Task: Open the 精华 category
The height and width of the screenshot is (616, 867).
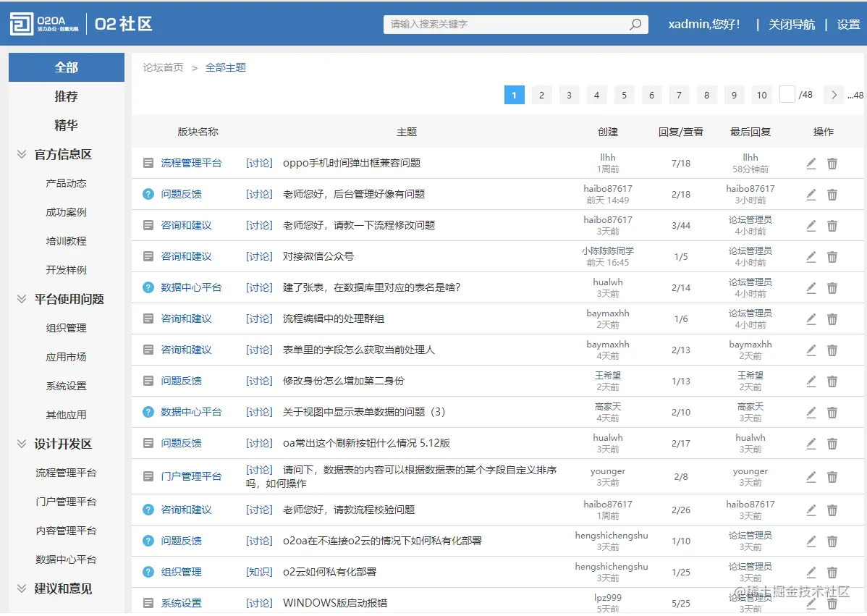Action: tap(67, 125)
